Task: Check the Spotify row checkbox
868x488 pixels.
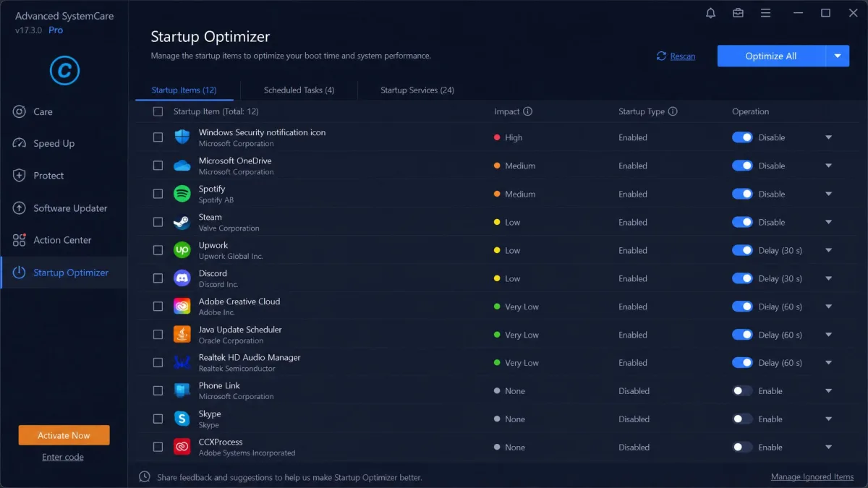Action: pos(158,194)
